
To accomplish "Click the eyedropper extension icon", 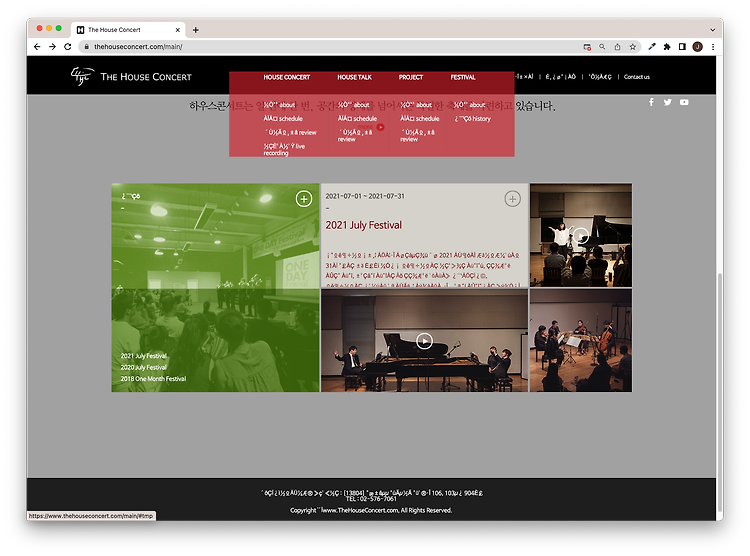I will click(651, 47).
